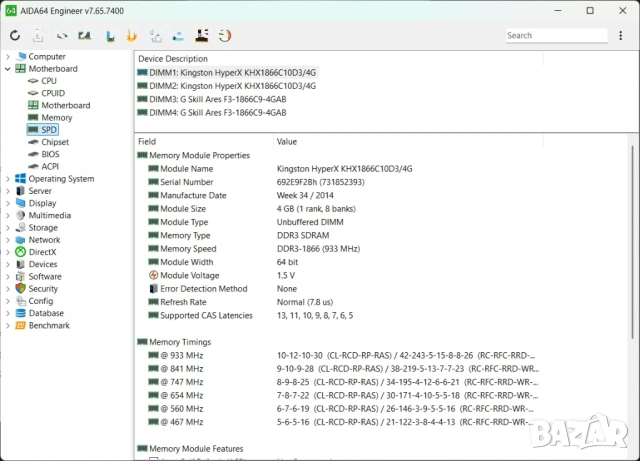
Task: Select CPU in the Motherboard tree
Action: (x=48, y=81)
